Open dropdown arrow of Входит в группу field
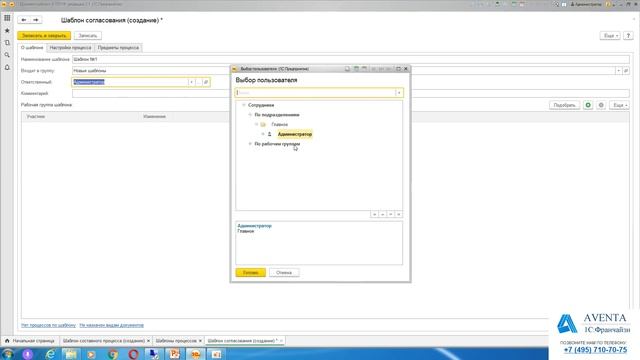 [x=618, y=71]
